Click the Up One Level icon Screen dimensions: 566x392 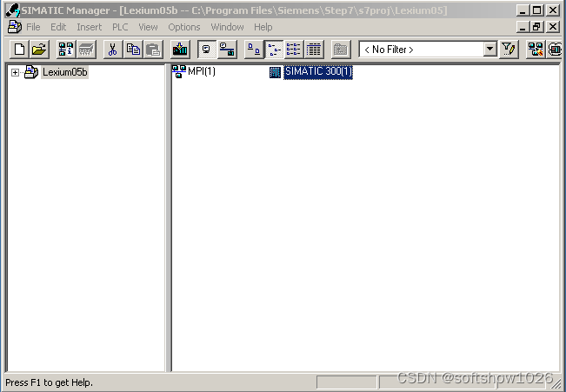[x=341, y=50]
